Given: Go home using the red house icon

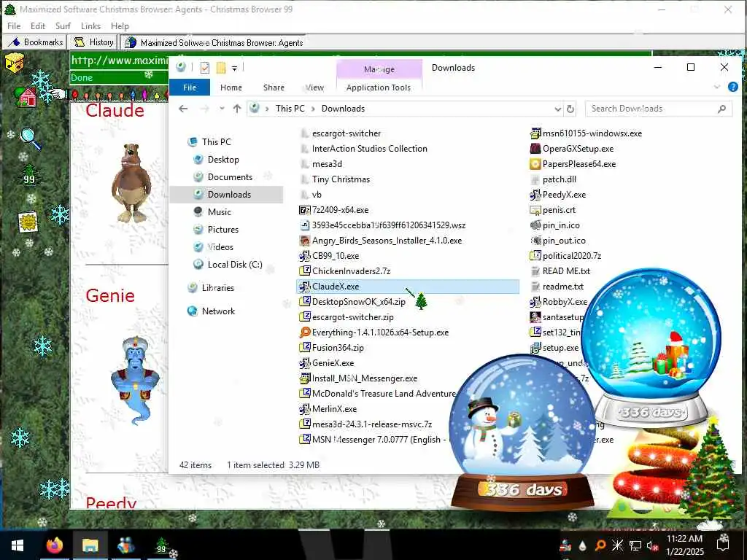Looking at the screenshot, I should [x=27, y=97].
